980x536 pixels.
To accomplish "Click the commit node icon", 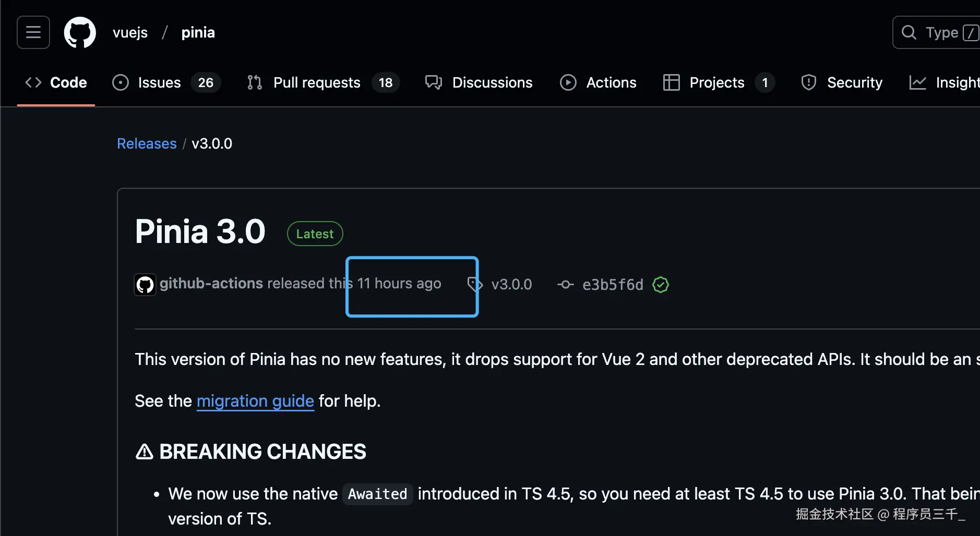I will tap(565, 285).
